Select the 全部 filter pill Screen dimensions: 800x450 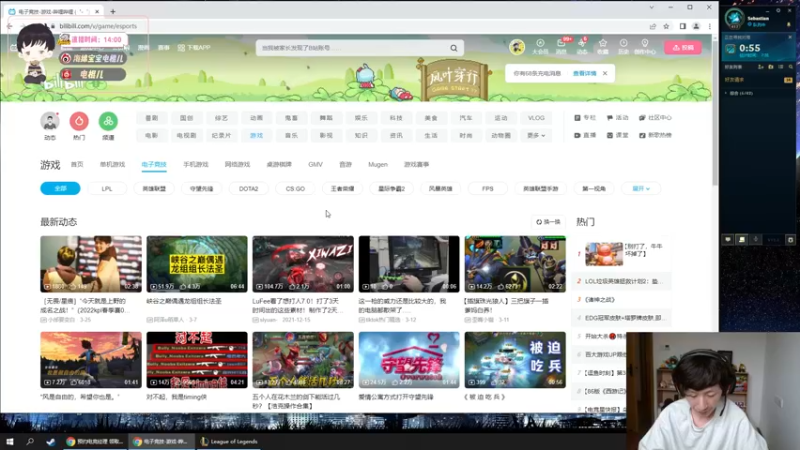point(60,189)
